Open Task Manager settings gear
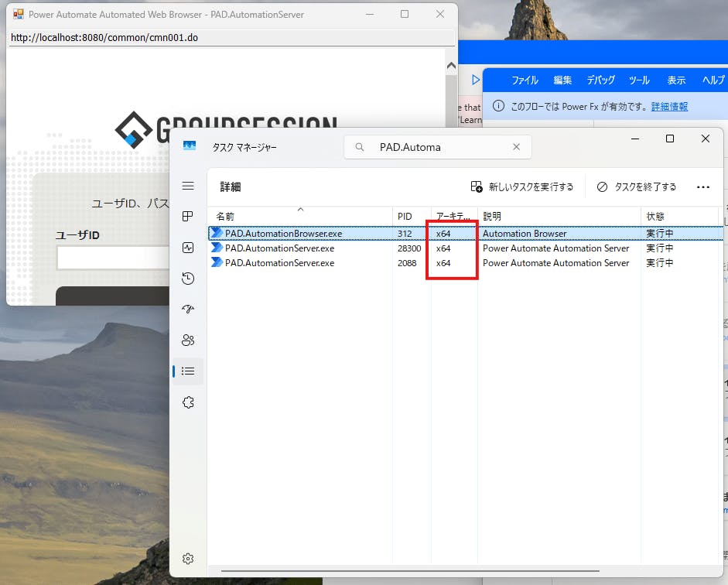The height and width of the screenshot is (585, 728). [x=188, y=559]
